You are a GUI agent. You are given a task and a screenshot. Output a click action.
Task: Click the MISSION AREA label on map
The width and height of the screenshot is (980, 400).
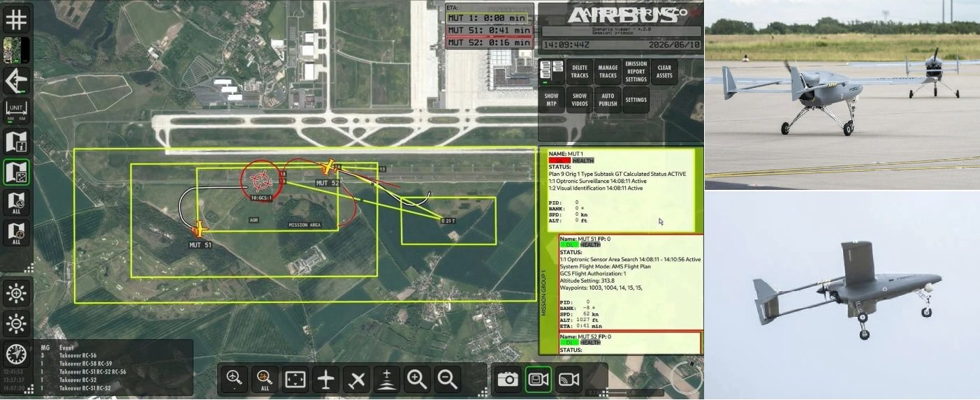pos(305,225)
